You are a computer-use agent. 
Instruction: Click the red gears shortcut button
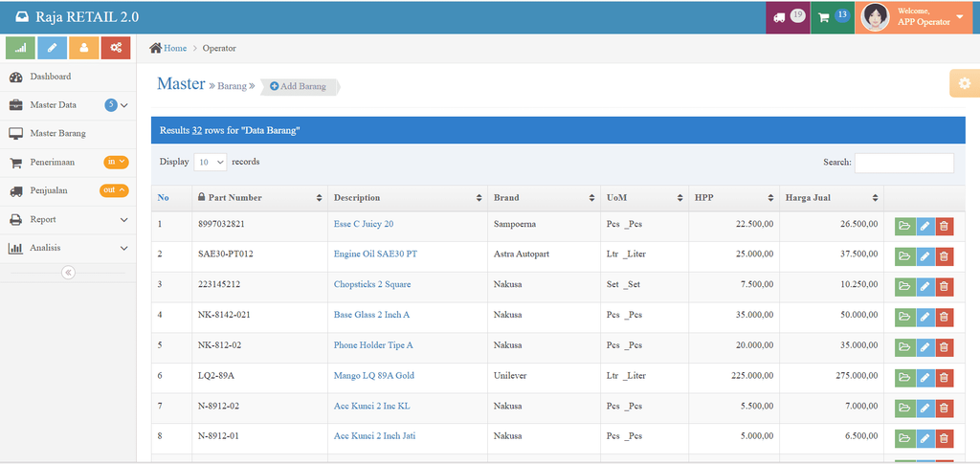tap(116, 48)
